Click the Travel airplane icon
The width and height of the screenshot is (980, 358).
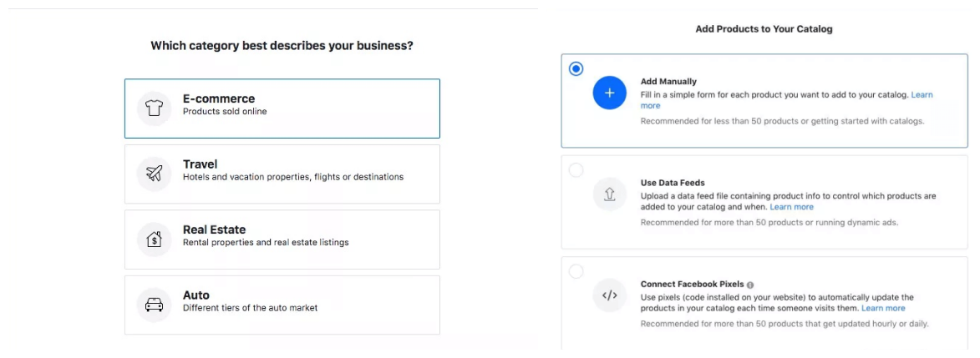pyautogui.click(x=154, y=174)
